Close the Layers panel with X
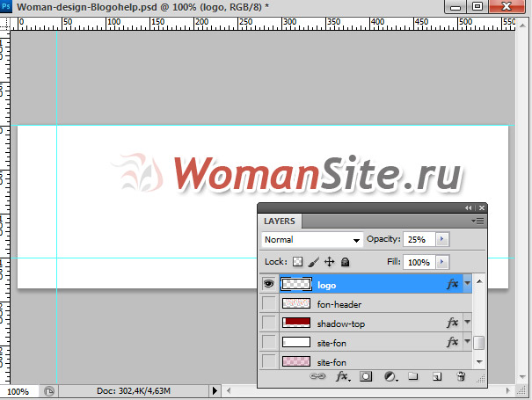This screenshot has width=532, height=400. point(482,208)
